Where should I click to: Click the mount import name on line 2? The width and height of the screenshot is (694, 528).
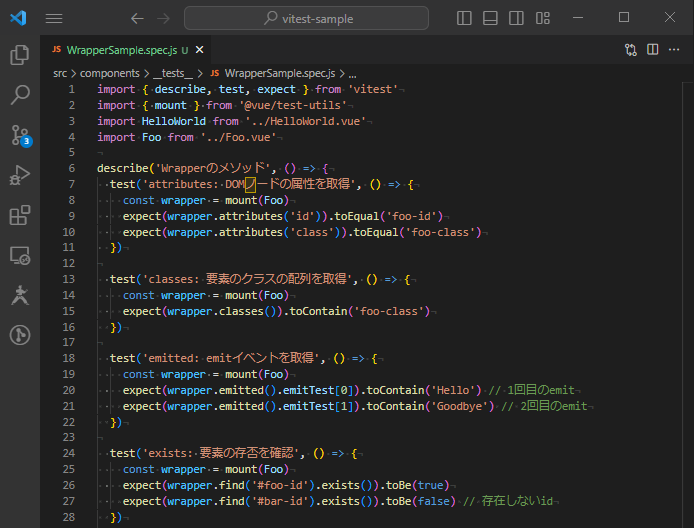[170, 105]
